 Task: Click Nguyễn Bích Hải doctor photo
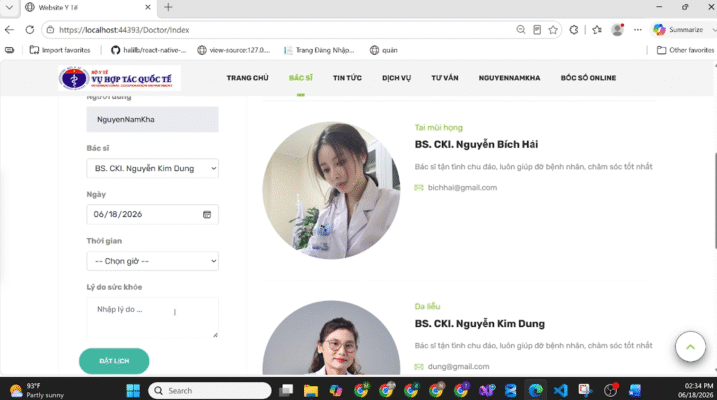click(331, 190)
